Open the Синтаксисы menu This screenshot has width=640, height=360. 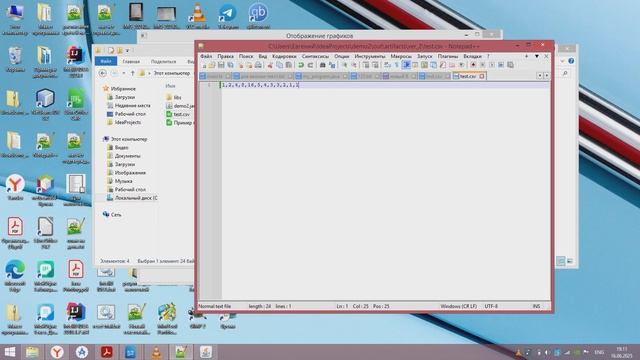315,56
